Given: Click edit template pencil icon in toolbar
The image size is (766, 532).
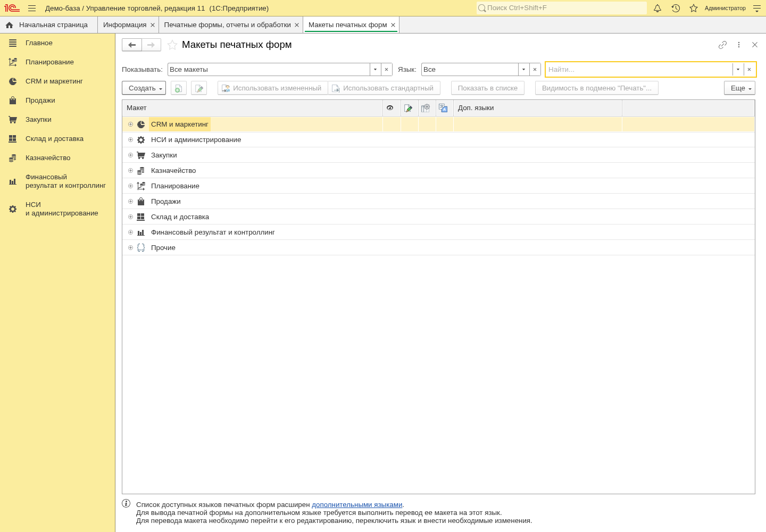Looking at the screenshot, I should (x=199, y=88).
